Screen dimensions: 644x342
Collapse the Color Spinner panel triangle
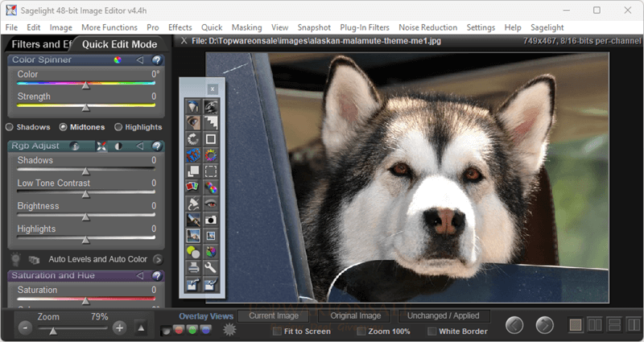(139, 60)
